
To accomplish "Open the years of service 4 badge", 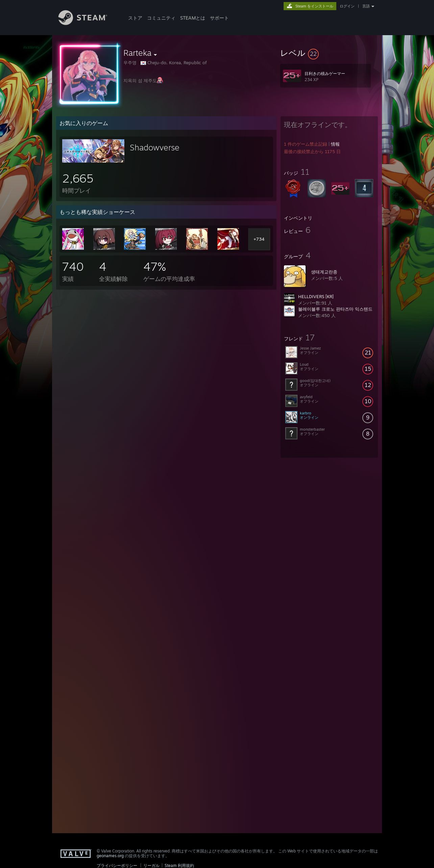I will point(364,188).
